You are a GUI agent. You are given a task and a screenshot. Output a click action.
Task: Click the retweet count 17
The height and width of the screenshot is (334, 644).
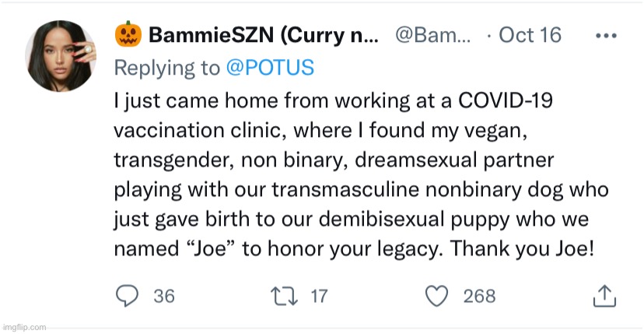319,297
